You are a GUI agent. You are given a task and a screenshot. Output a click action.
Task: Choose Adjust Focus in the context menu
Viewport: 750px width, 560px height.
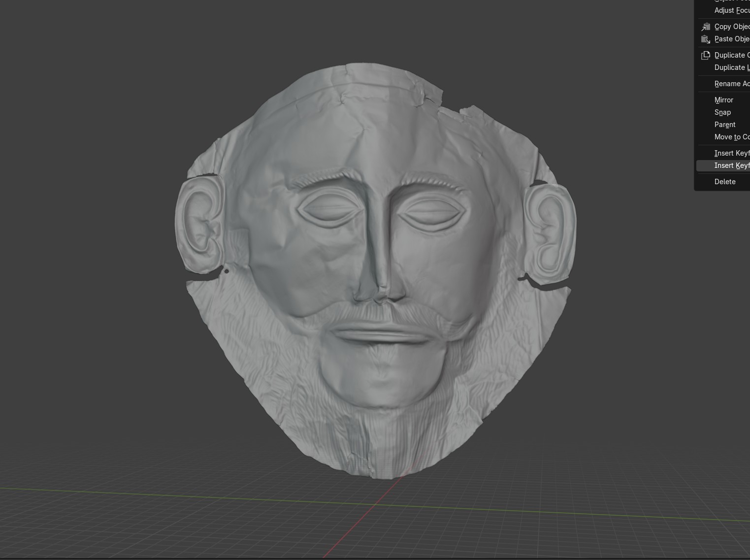(x=732, y=10)
